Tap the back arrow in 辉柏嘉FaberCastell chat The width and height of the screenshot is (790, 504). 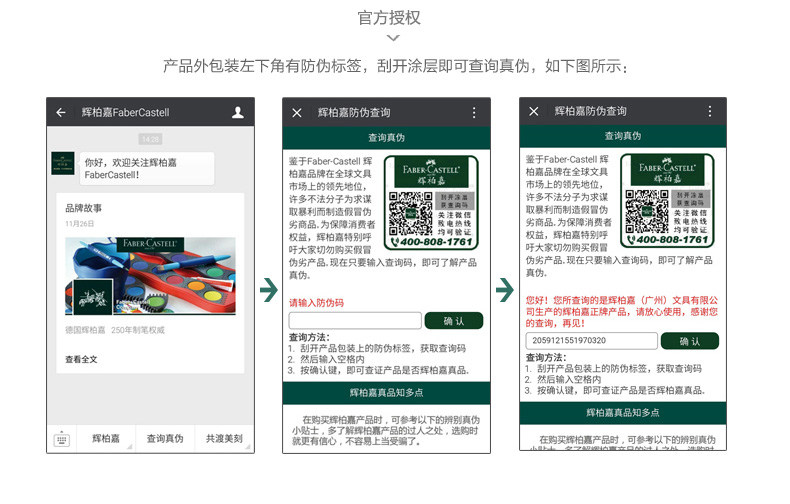[61, 112]
